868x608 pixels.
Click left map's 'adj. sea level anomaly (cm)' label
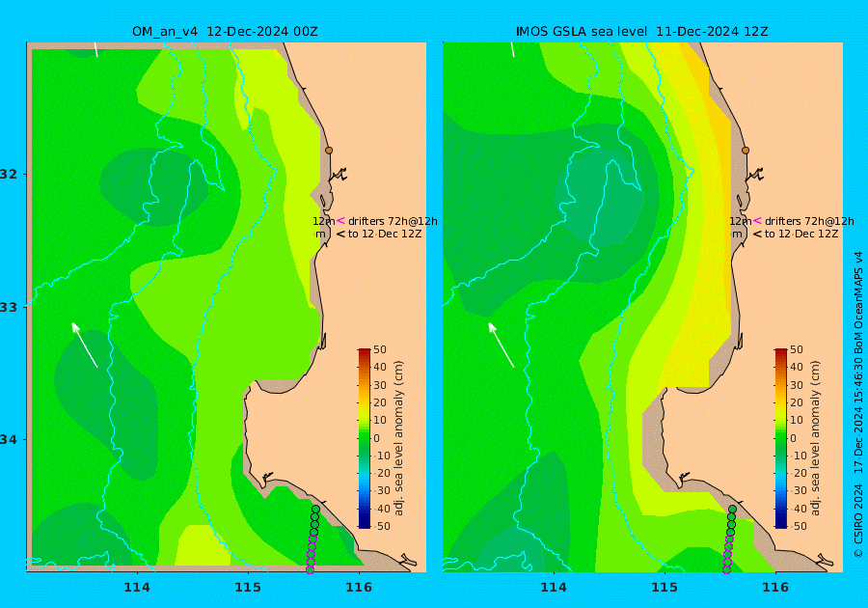(398, 438)
